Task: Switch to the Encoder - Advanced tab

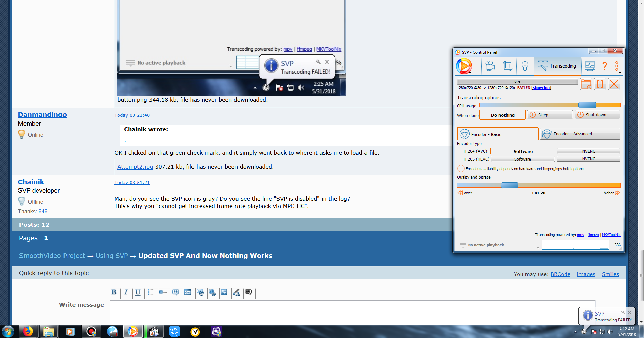Action: [580, 134]
